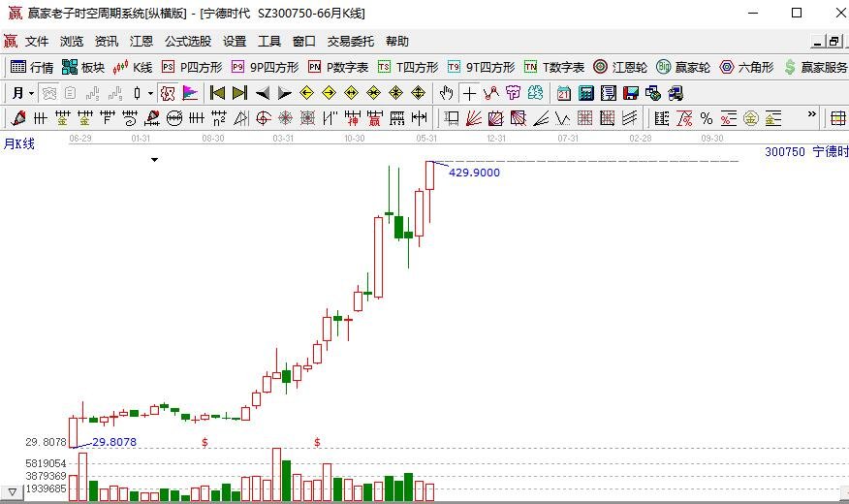Open the calculator icon in toolbar

coord(586,93)
